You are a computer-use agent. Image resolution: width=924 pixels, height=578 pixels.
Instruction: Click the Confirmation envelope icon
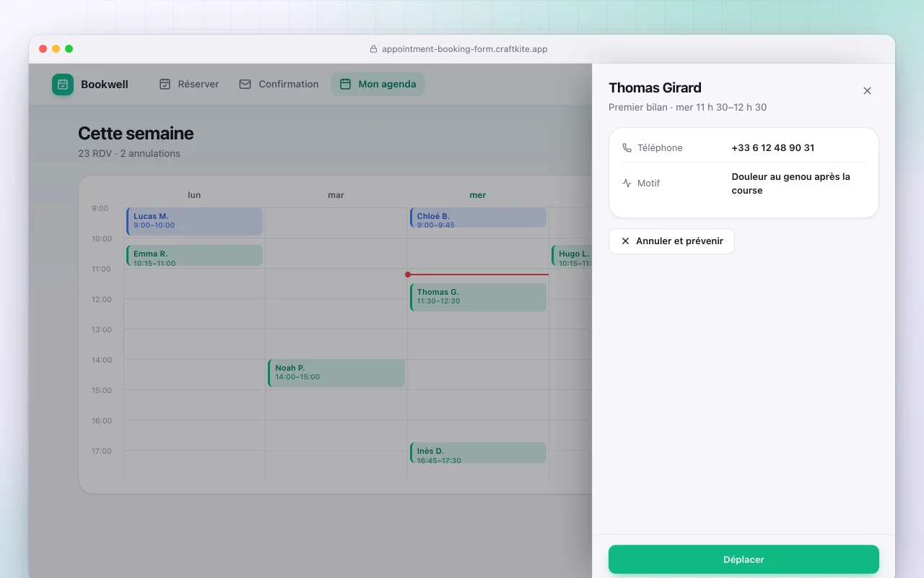coord(245,85)
